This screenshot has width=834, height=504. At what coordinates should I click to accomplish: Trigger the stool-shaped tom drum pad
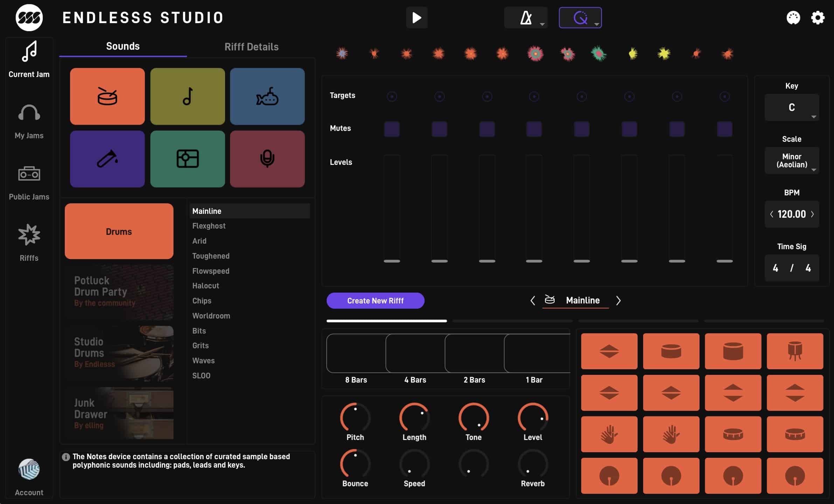click(795, 351)
